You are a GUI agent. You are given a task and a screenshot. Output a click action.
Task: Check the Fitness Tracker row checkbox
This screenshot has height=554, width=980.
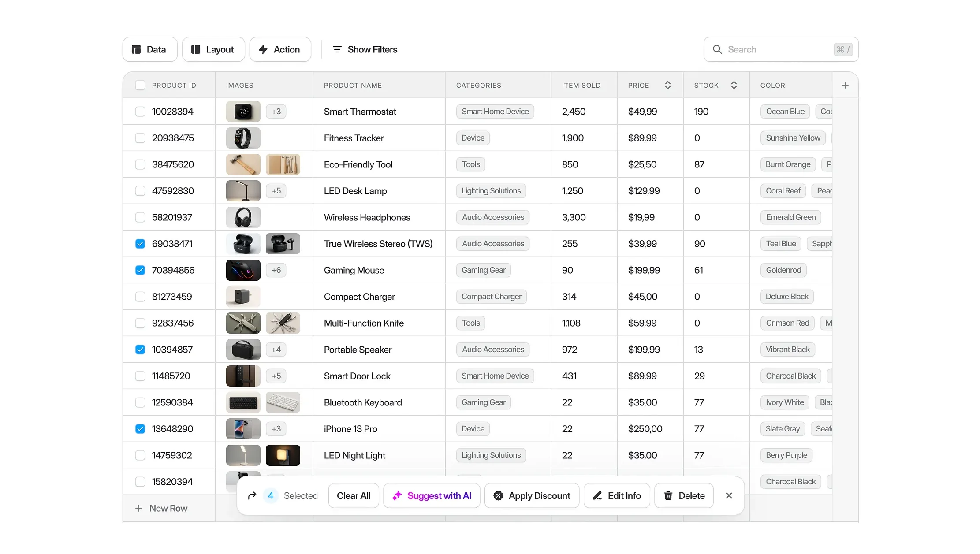click(140, 138)
